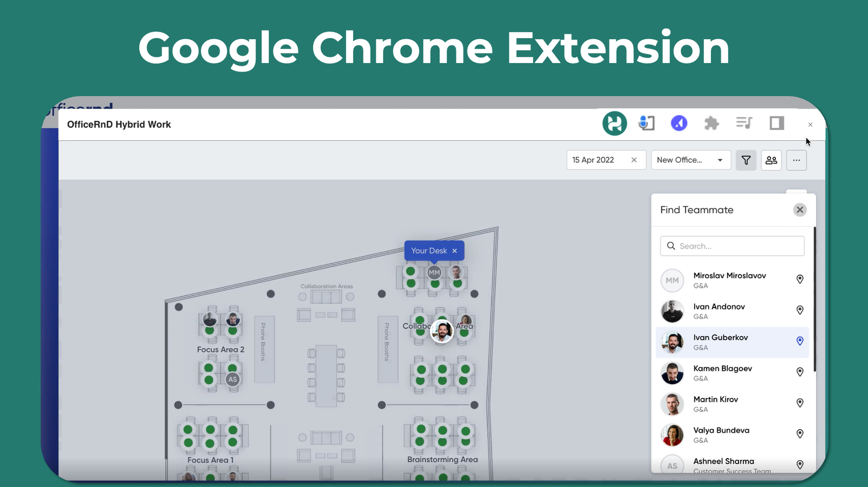
Task: Expand the New Office location dropdown
Action: pyautogui.click(x=691, y=160)
